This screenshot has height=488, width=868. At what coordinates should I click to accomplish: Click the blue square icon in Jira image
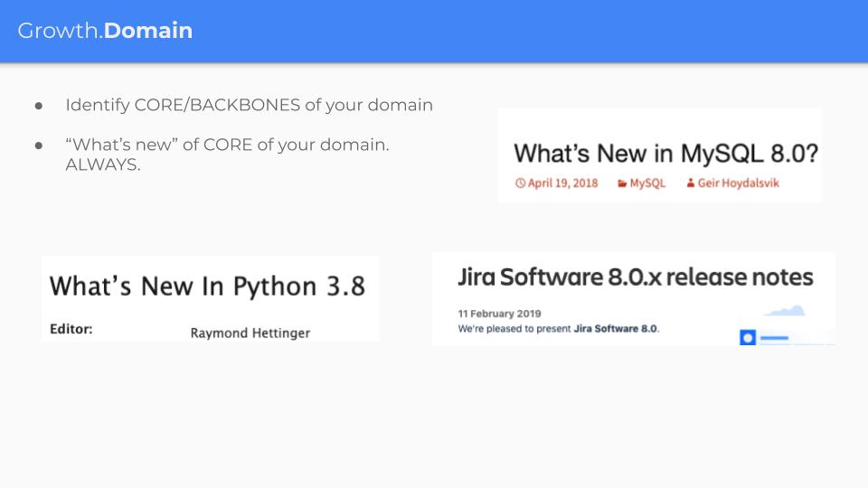point(748,337)
